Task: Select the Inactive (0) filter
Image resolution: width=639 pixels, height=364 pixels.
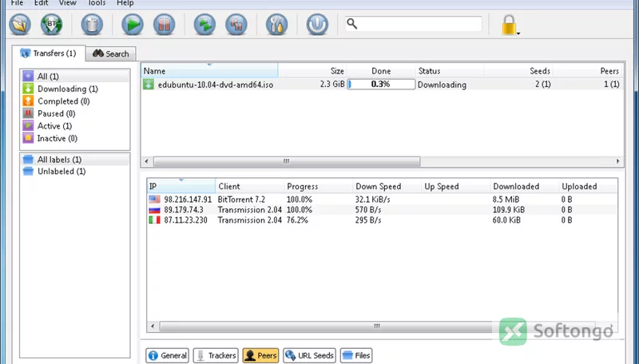Action: (x=75, y=138)
